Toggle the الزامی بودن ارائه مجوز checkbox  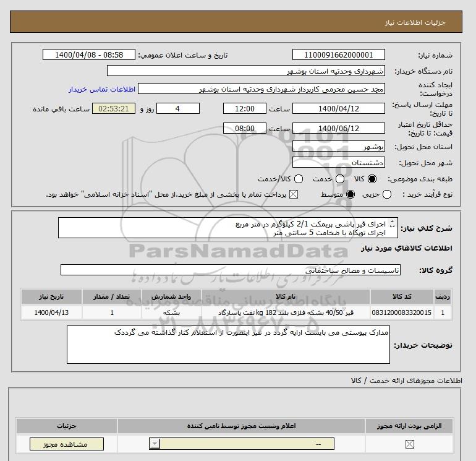[x=409, y=444]
